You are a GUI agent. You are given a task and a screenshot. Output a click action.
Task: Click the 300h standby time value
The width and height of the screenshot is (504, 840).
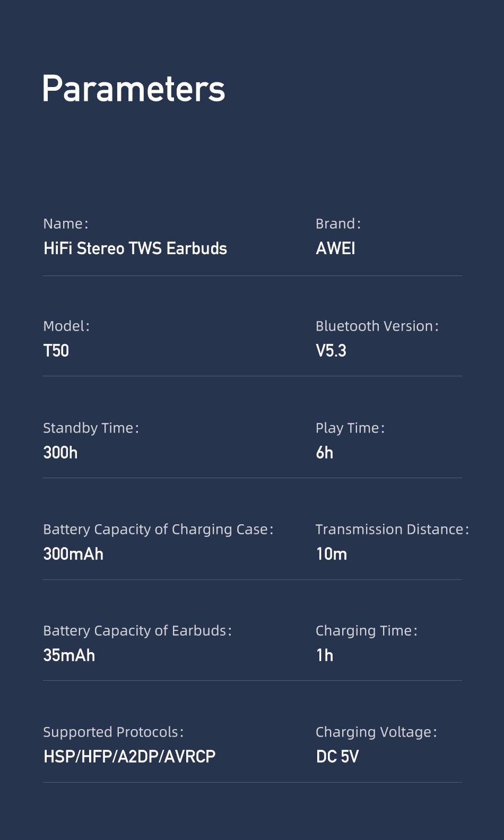(x=60, y=453)
